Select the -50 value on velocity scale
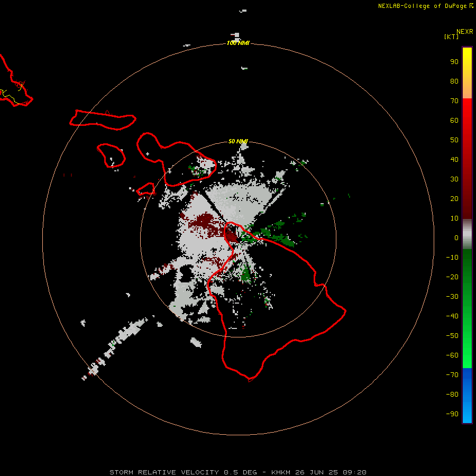476x476 pixels. point(452,336)
